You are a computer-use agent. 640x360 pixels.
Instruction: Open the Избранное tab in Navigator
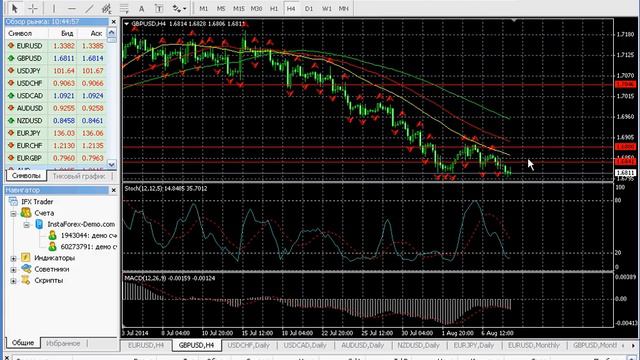click(63, 343)
